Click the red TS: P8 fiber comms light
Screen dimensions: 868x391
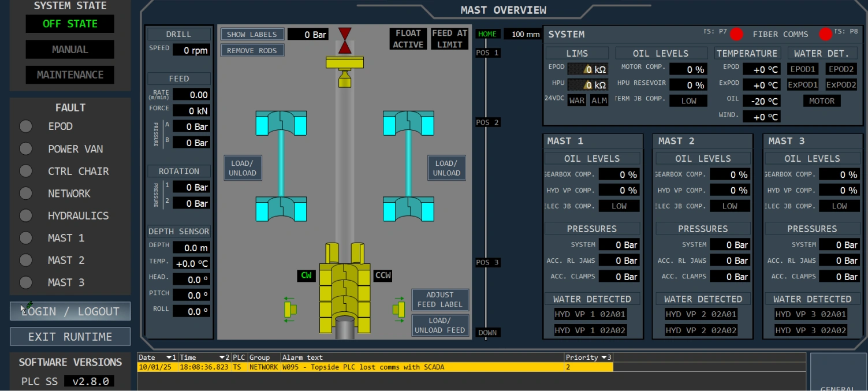pyautogui.click(x=826, y=35)
